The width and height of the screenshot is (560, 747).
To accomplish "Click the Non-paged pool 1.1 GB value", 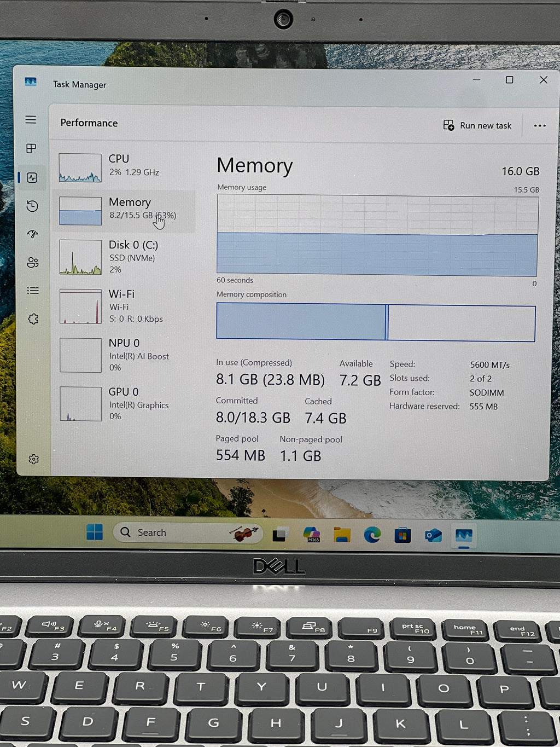I will pos(300,456).
